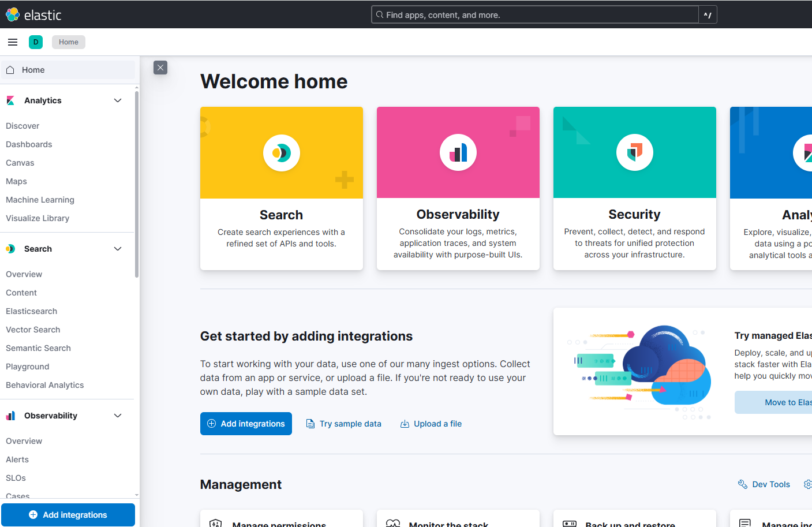Click the Home breadcrumb
Viewport: 812px width, 527px height.
click(69, 42)
